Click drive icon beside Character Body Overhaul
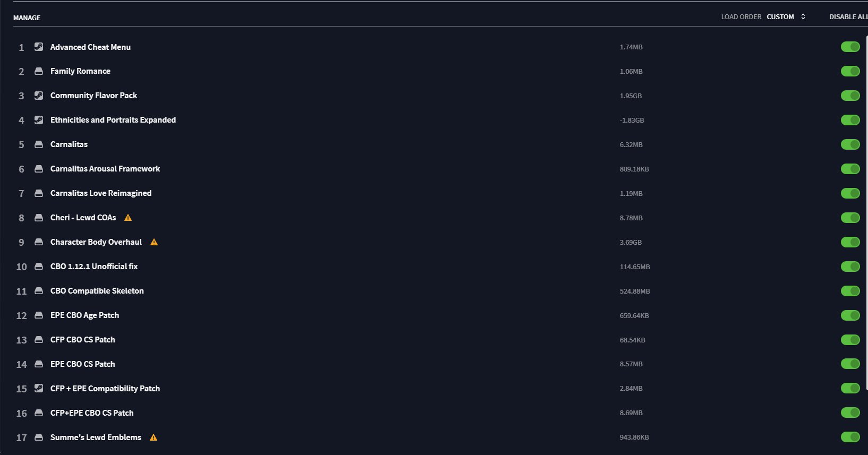868x455 pixels. [x=39, y=242]
